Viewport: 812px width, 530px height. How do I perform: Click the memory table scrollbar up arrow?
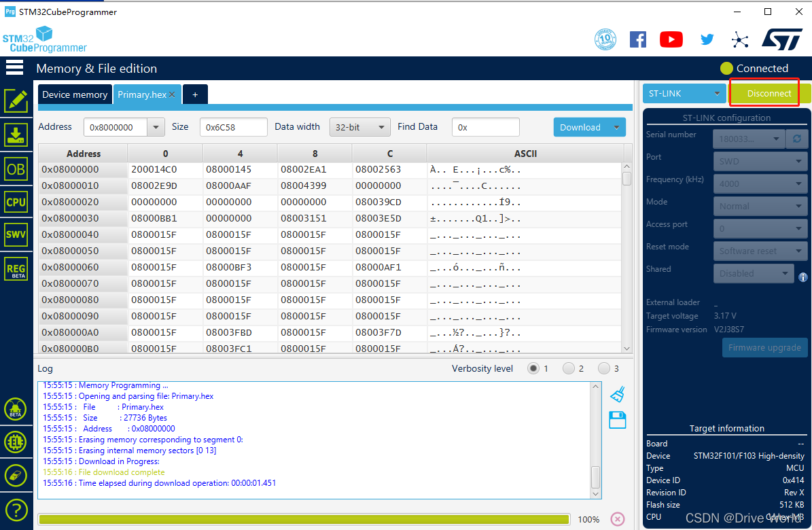(626, 167)
